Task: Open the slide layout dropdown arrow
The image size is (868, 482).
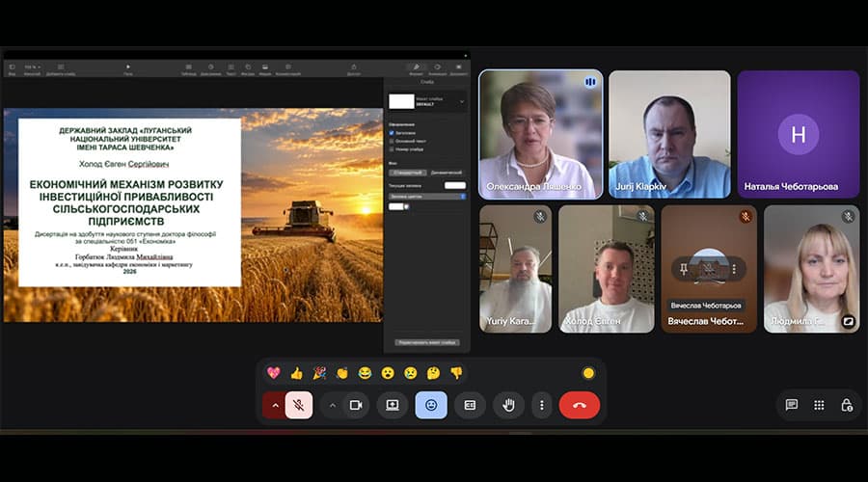Action: pyautogui.click(x=462, y=102)
